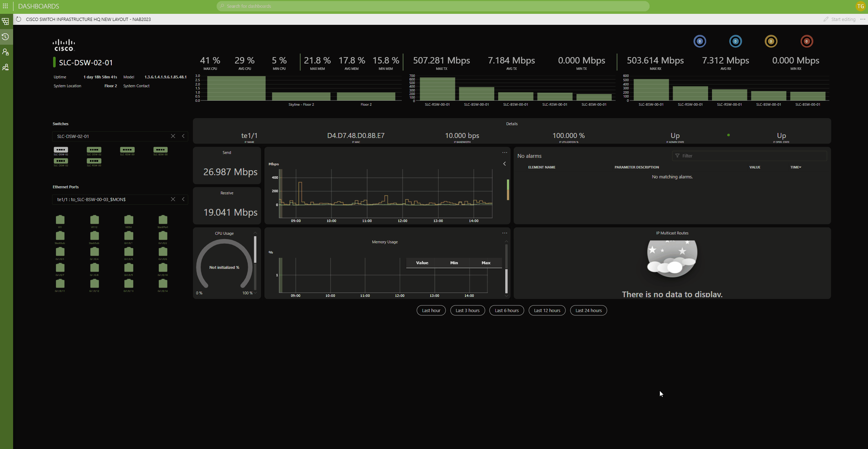Click the CPU Usage panel scrollbar
The image size is (868, 449).
pos(255,250)
